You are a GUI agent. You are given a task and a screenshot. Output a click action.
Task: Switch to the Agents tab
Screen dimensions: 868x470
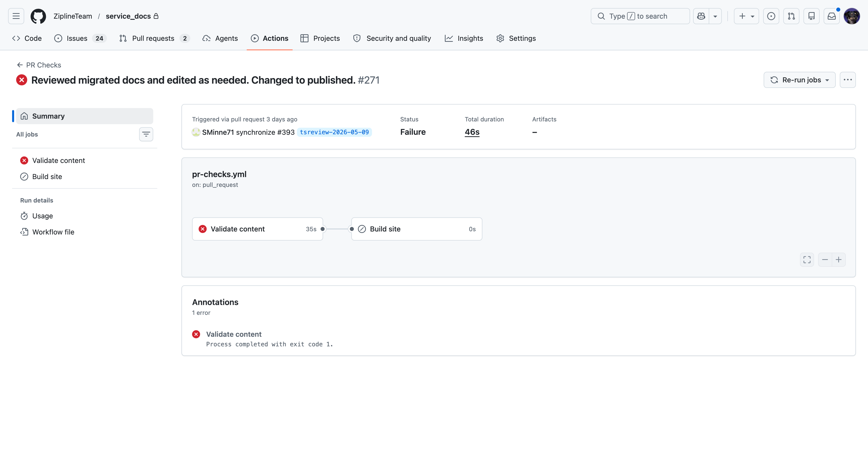[x=220, y=38]
